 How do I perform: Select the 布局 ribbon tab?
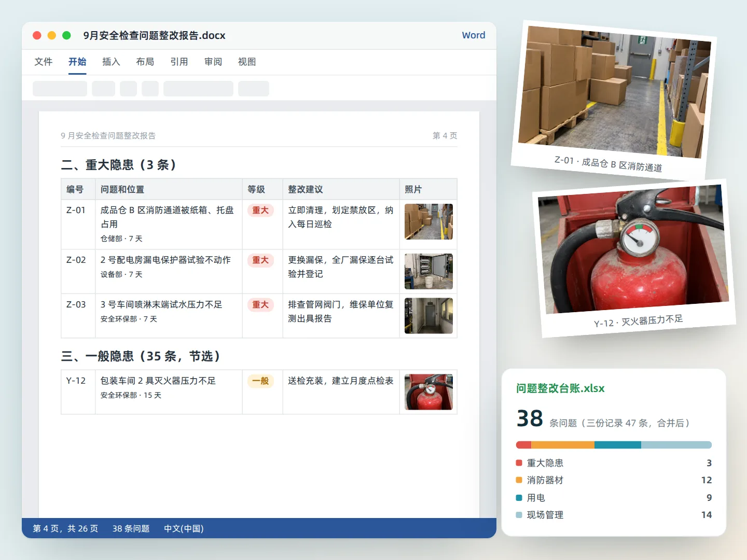(145, 62)
